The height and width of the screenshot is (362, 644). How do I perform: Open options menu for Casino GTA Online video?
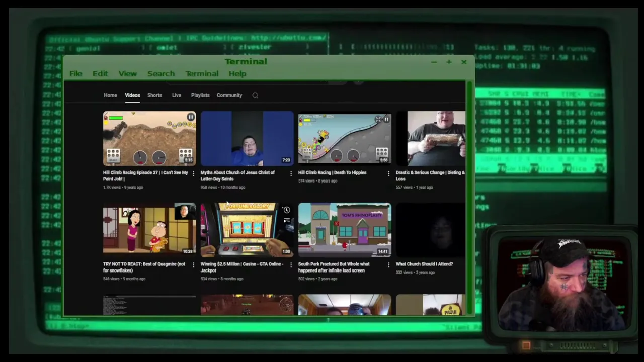pos(291,265)
